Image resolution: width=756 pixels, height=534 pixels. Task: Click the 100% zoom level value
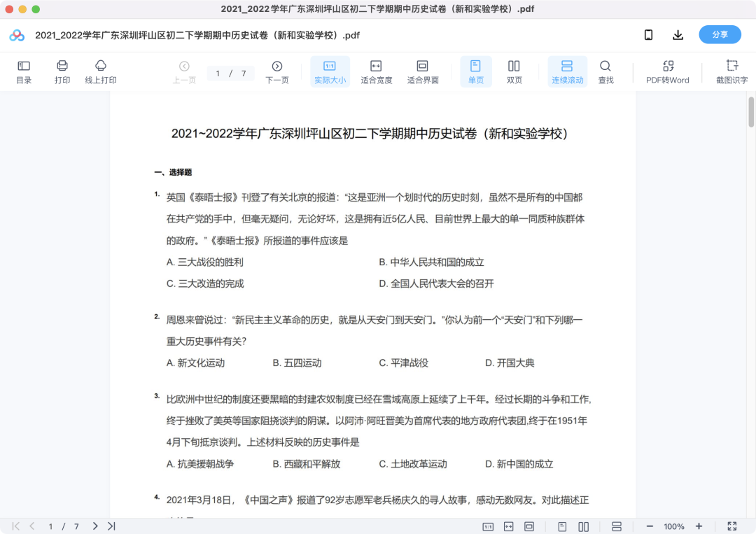tap(674, 527)
